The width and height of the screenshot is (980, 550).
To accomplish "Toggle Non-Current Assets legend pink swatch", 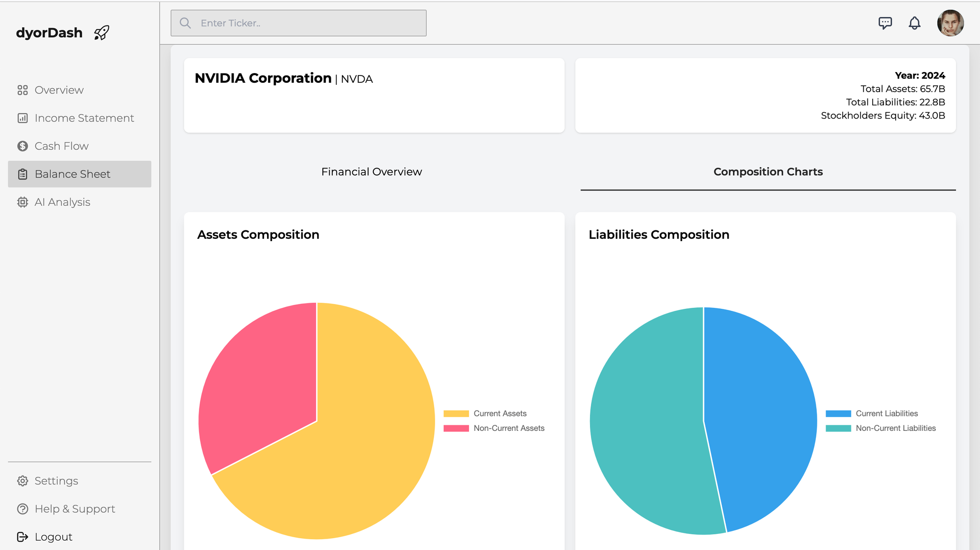I will 456,428.
